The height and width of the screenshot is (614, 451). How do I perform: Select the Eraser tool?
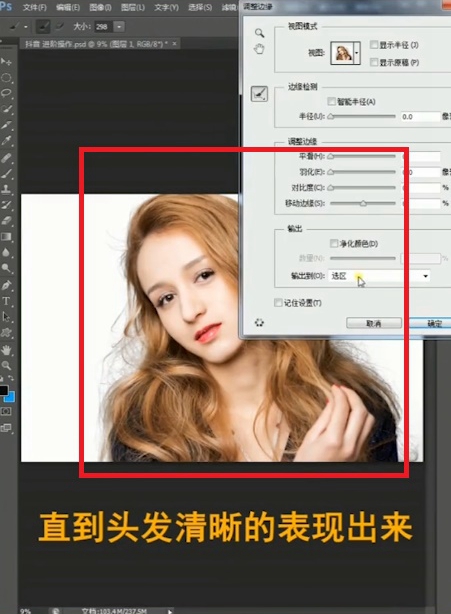6,221
